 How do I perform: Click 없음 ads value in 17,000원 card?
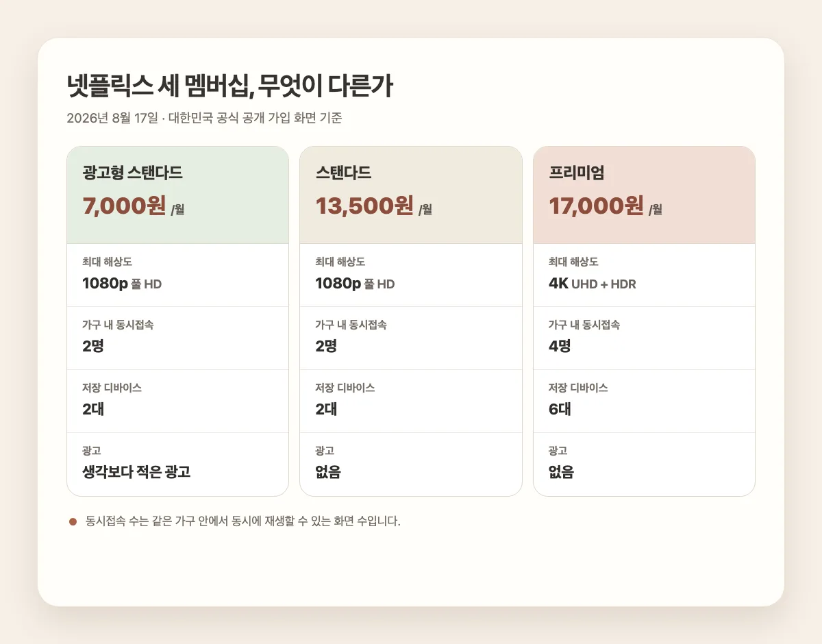[561, 472]
